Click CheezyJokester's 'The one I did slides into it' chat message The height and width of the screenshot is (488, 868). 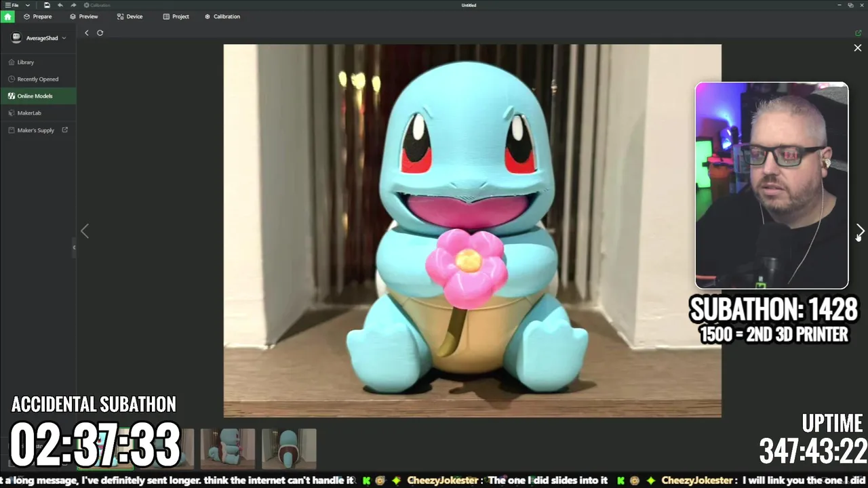point(547,480)
